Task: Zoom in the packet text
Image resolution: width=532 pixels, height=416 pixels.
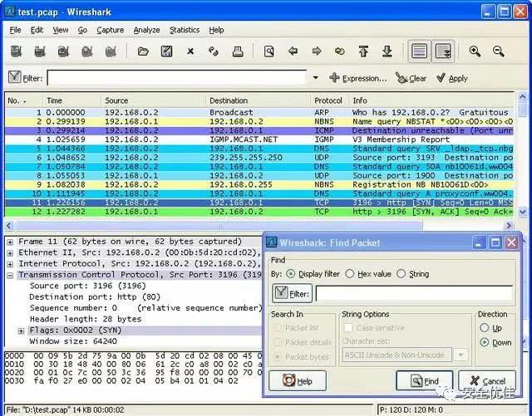Action: pyautogui.click(x=475, y=51)
